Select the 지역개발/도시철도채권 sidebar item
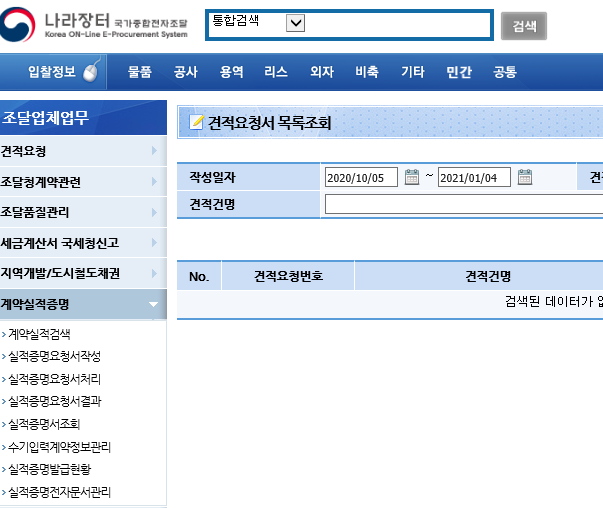 (x=83, y=273)
